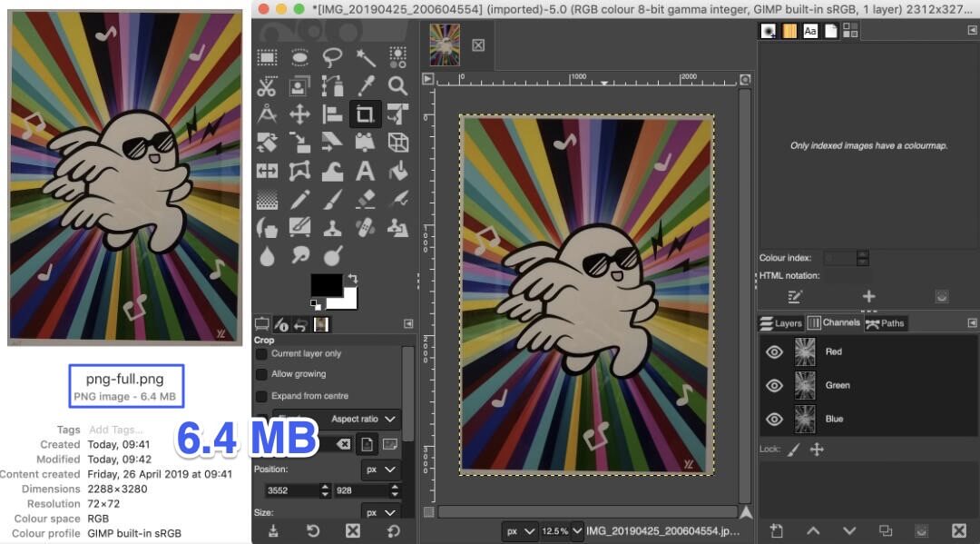This screenshot has width=980, height=544.
Task: Select the Zoom tool
Action: [x=397, y=86]
